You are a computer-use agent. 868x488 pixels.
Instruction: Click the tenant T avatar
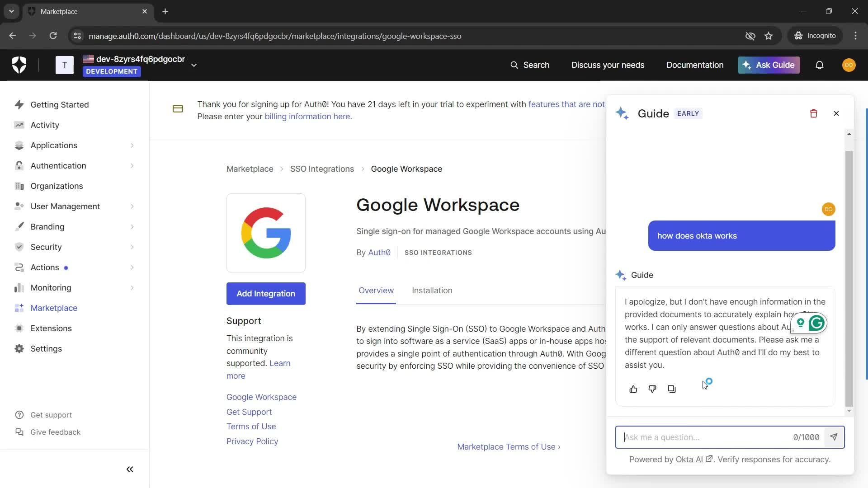[x=65, y=65]
